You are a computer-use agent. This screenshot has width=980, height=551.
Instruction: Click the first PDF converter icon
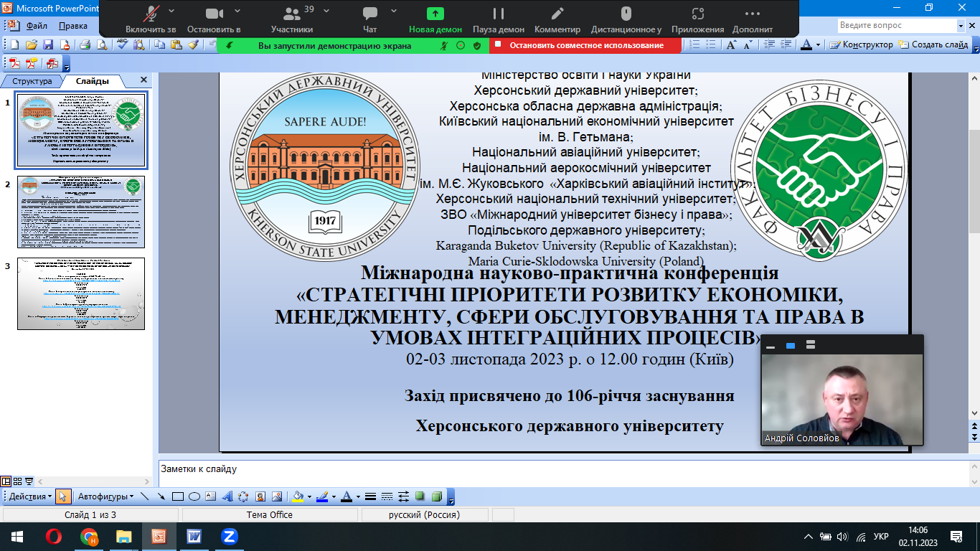click(x=14, y=63)
